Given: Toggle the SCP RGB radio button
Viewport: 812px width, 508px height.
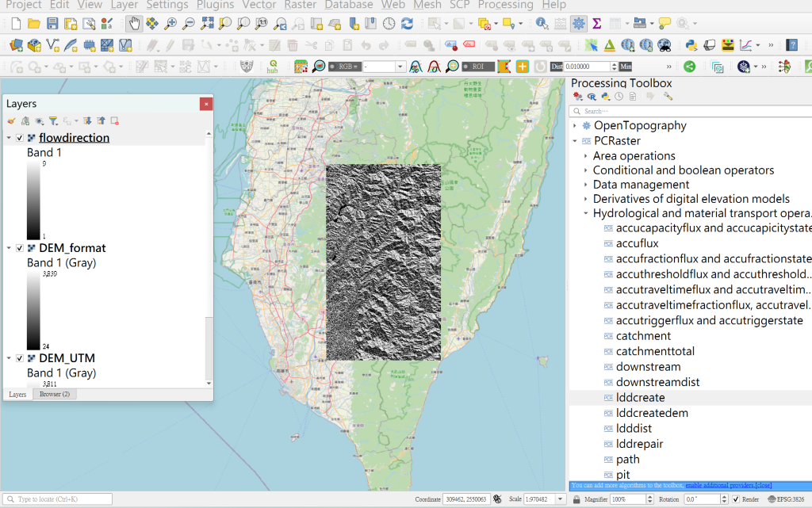Looking at the screenshot, I should (x=332, y=67).
